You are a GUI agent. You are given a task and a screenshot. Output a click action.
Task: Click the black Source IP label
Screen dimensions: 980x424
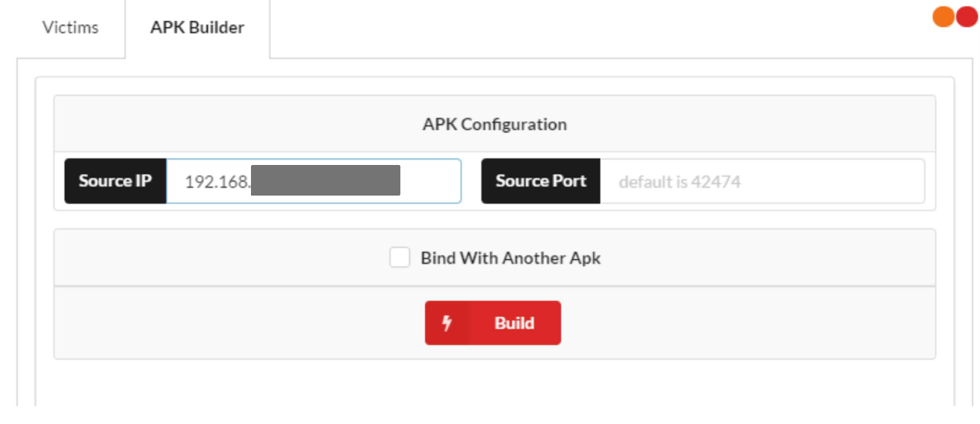[x=115, y=181]
